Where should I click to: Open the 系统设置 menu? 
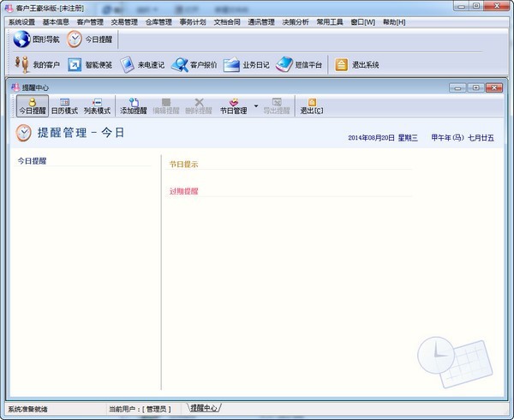point(21,21)
